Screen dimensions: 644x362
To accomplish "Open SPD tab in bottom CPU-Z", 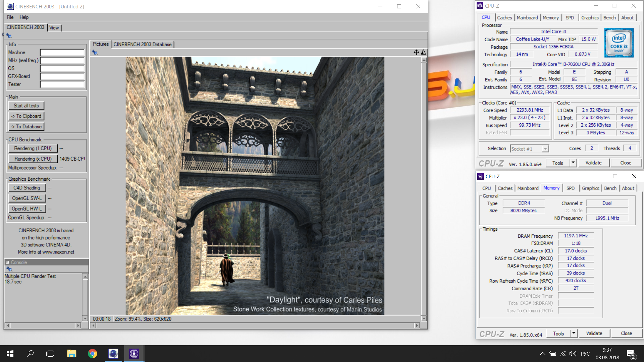I will [x=571, y=188].
